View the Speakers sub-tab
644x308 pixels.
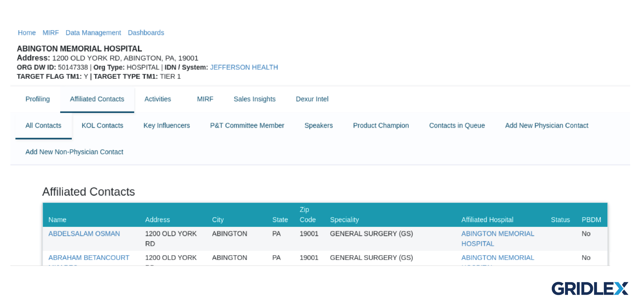pyautogui.click(x=318, y=126)
